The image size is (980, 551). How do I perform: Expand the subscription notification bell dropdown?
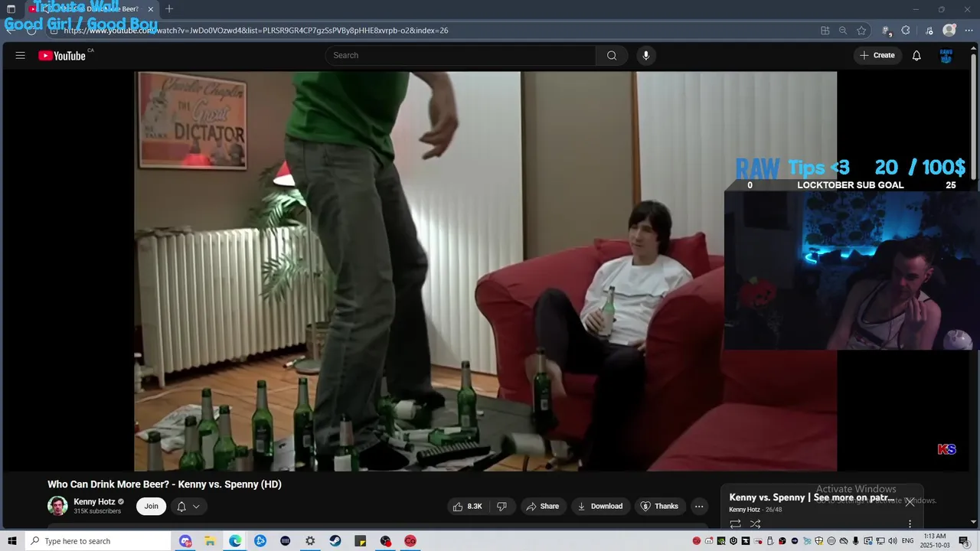coord(188,506)
